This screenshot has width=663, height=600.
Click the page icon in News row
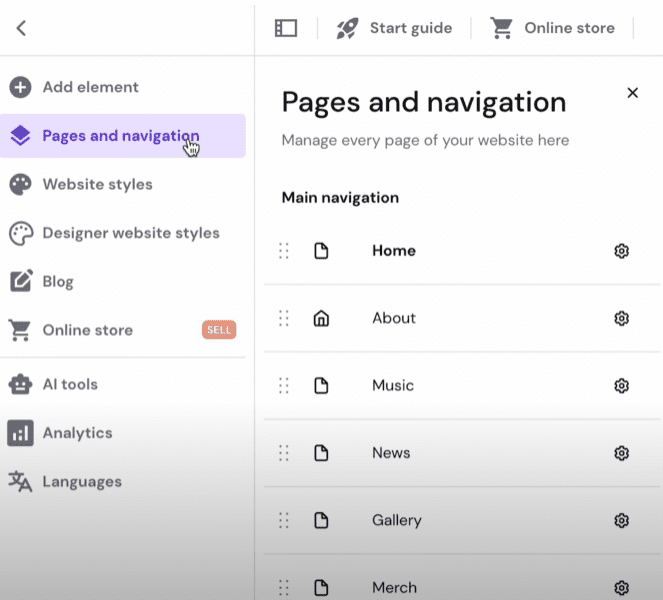coord(321,453)
